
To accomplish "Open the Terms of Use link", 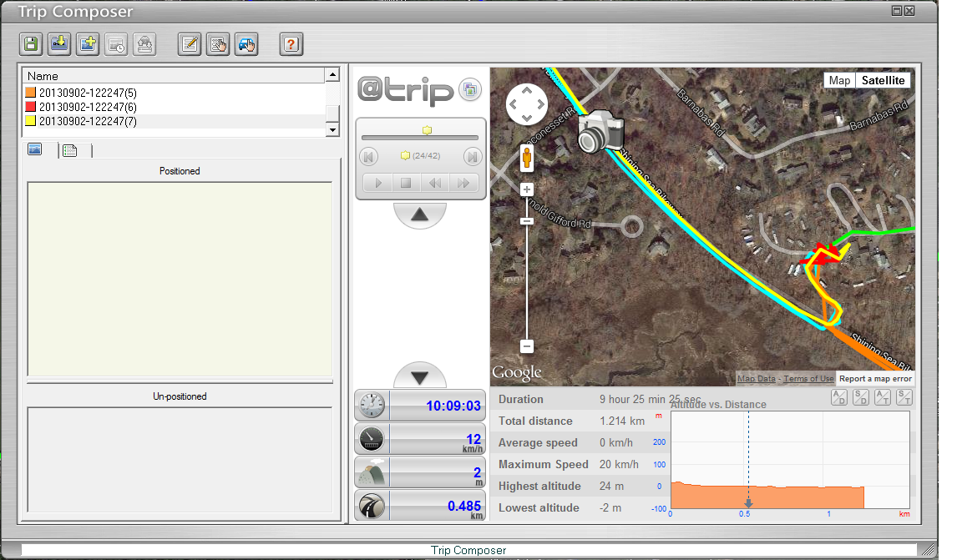I will [808, 378].
